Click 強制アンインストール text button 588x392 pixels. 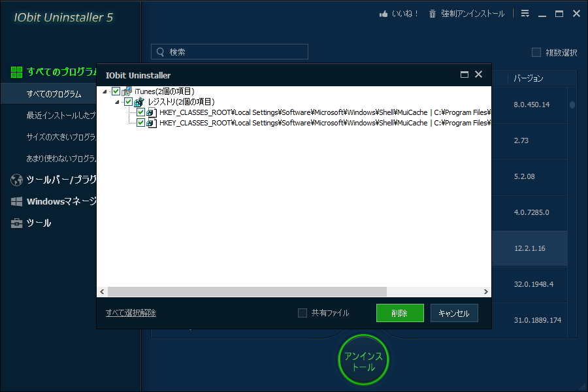tap(472, 14)
